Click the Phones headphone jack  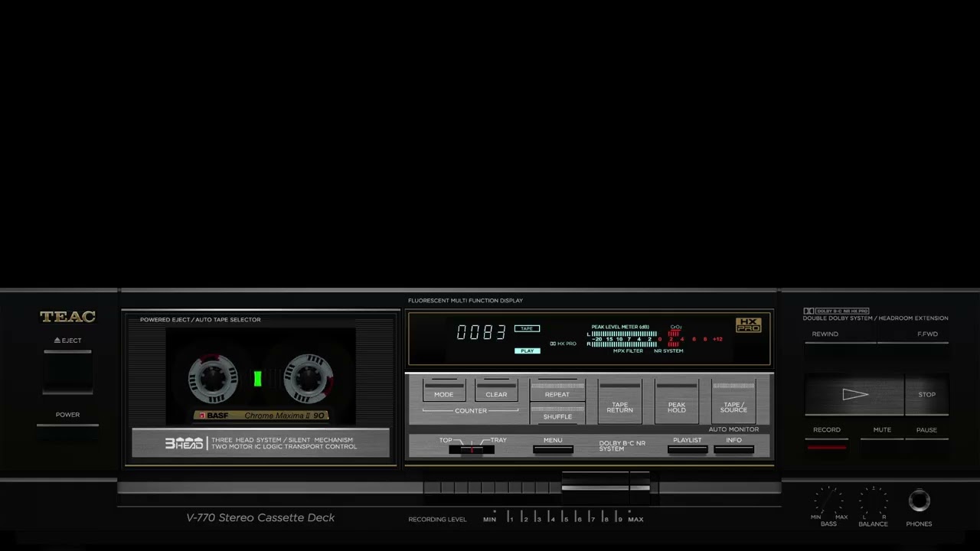[920, 501]
